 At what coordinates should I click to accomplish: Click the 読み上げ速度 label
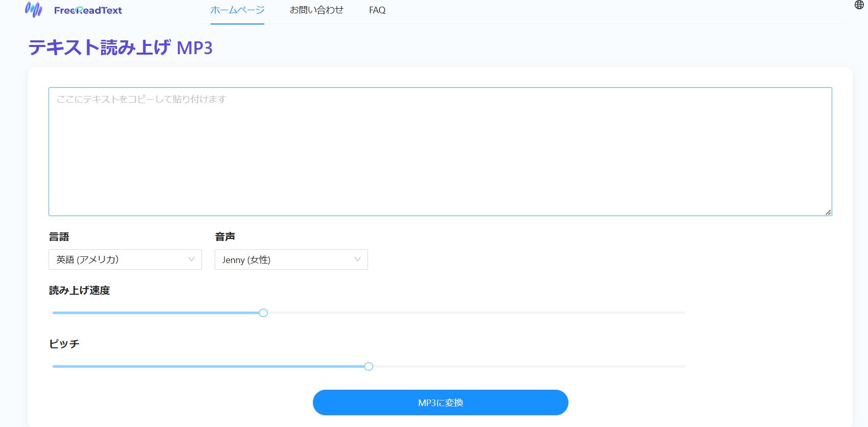point(79,290)
